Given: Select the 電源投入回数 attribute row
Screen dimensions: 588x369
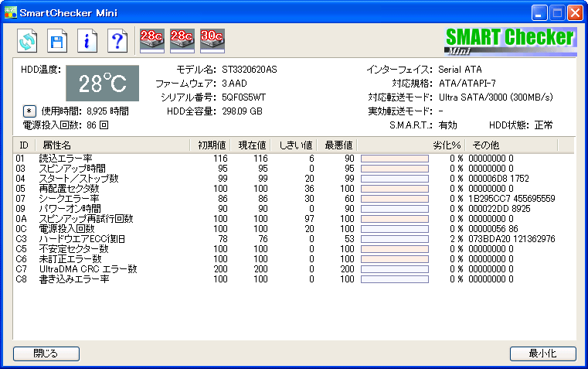Looking at the screenshot, I should (294, 229).
